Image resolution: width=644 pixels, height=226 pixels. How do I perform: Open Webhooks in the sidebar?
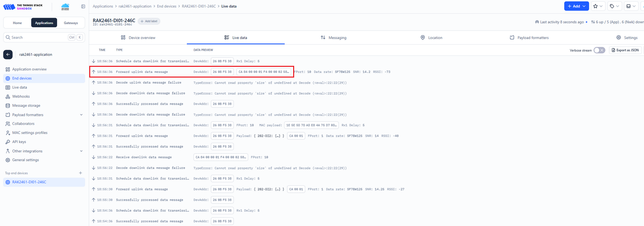click(x=21, y=96)
